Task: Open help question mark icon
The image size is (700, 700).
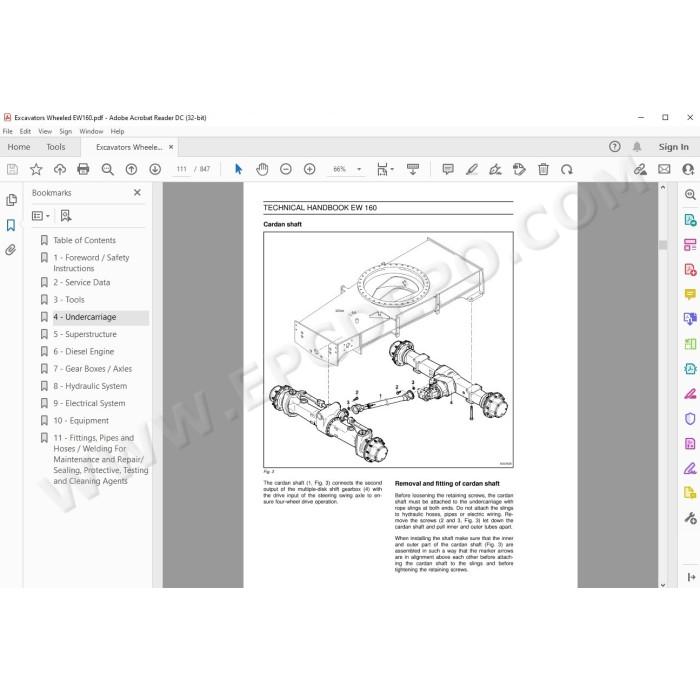Action: click(615, 146)
